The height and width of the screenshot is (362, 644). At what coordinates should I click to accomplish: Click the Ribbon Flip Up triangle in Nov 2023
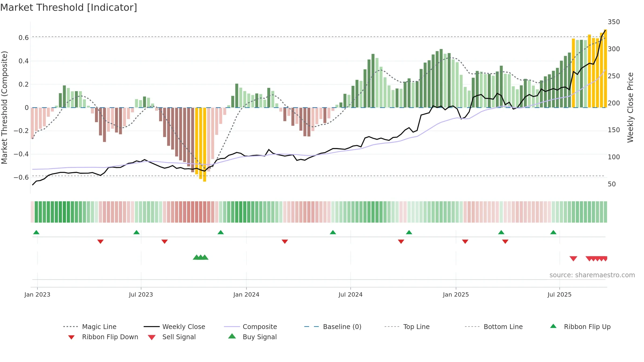point(221,232)
